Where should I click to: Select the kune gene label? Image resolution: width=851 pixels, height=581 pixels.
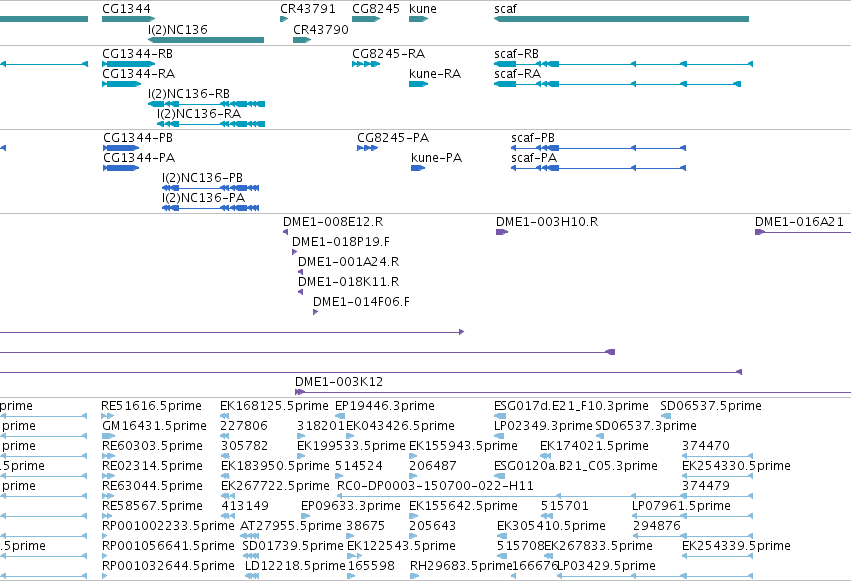tap(423, 9)
